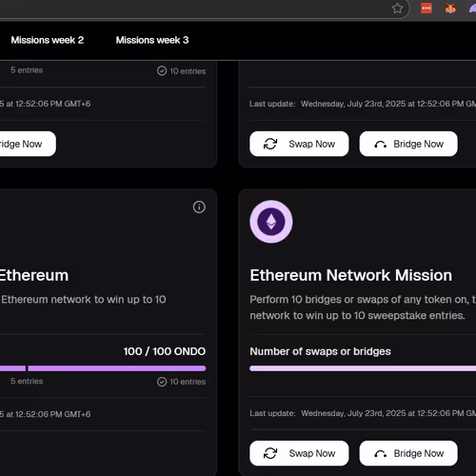Bookmark page with the star icon
Viewport: 476px width, 476px height.
pos(397,9)
